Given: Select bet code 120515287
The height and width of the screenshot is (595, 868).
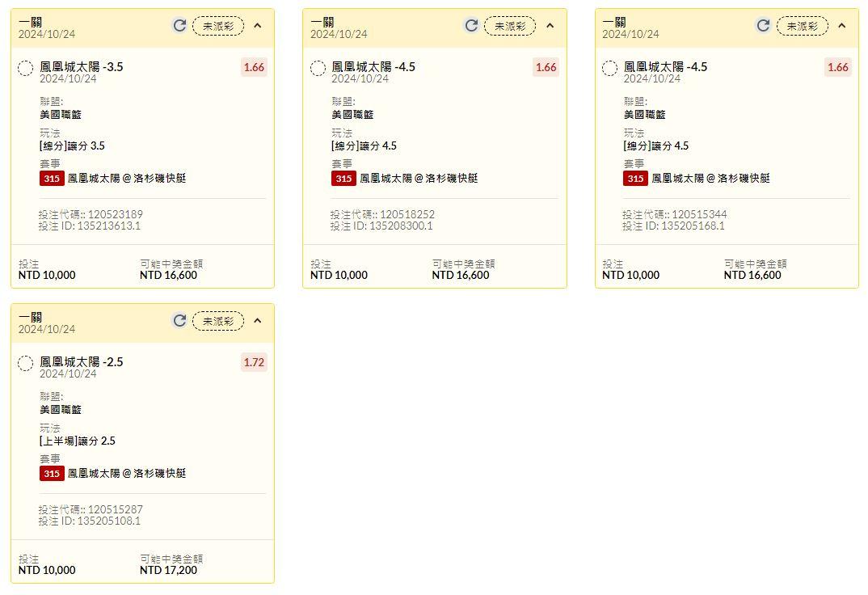Looking at the screenshot, I should click(x=115, y=509).
